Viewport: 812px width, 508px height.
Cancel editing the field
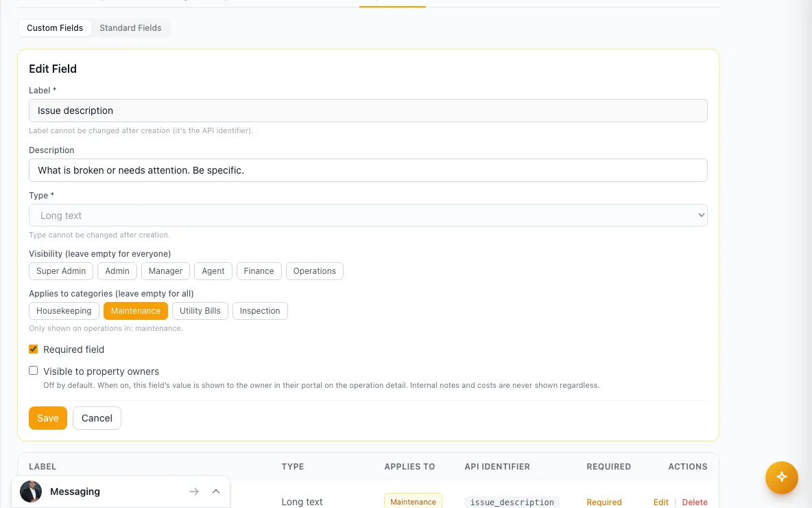tap(97, 418)
